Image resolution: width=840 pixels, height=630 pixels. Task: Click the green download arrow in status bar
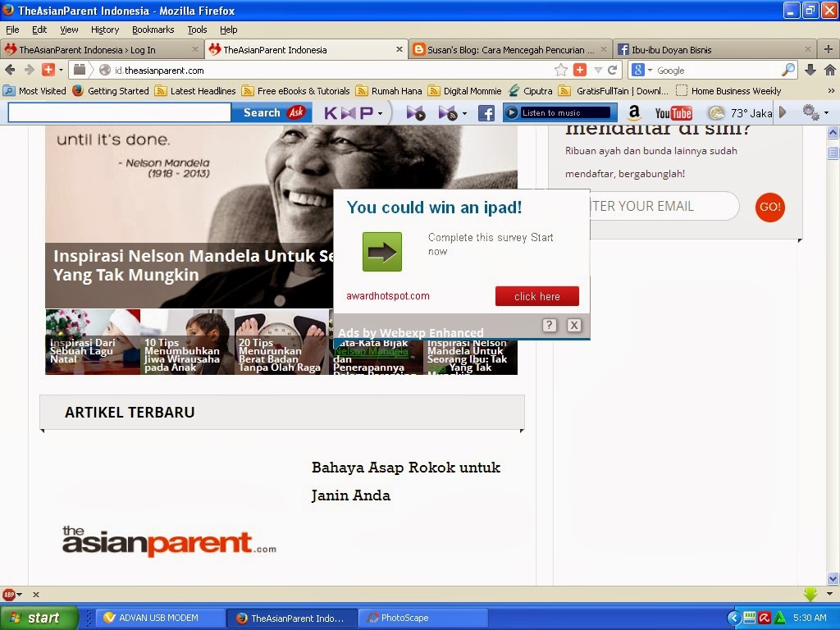click(810, 594)
